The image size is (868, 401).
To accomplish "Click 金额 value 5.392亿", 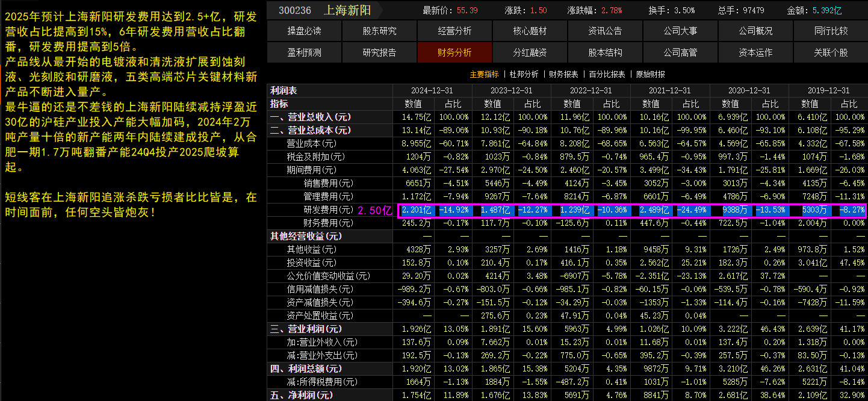I will 827,10.
